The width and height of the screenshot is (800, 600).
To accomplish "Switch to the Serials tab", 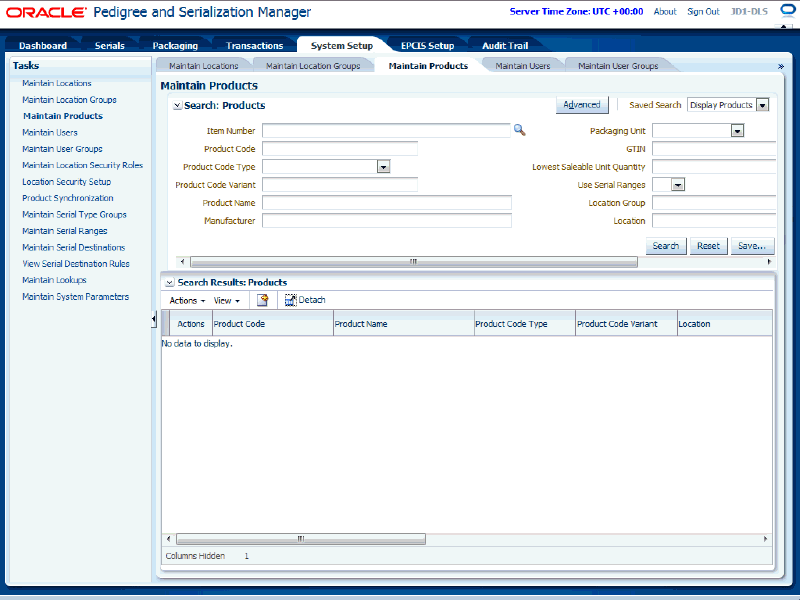I will tap(110, 45).
